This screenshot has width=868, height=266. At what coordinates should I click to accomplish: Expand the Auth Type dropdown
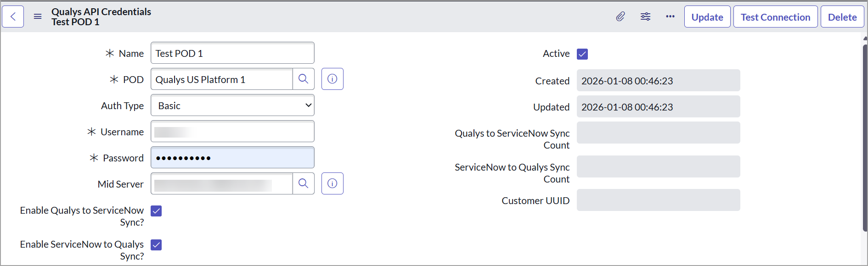(232, 105)
